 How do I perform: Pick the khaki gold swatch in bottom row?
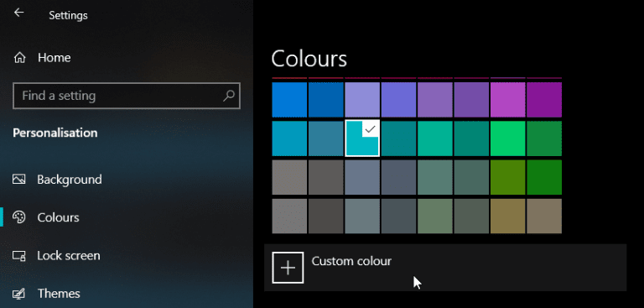coord(507,217)
